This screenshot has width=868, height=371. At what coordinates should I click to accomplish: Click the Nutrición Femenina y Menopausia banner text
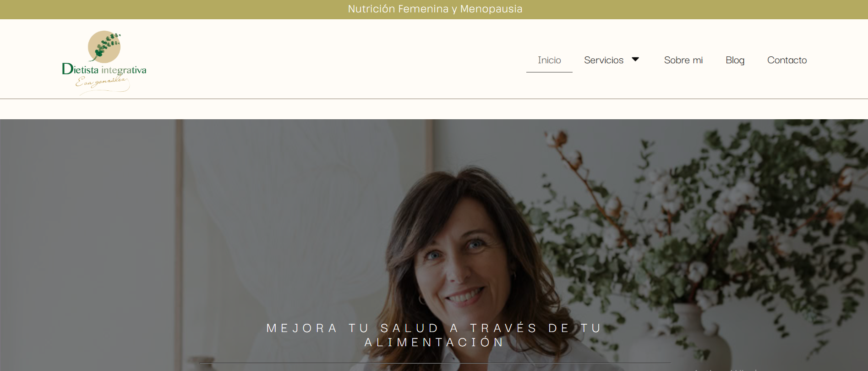435,9
